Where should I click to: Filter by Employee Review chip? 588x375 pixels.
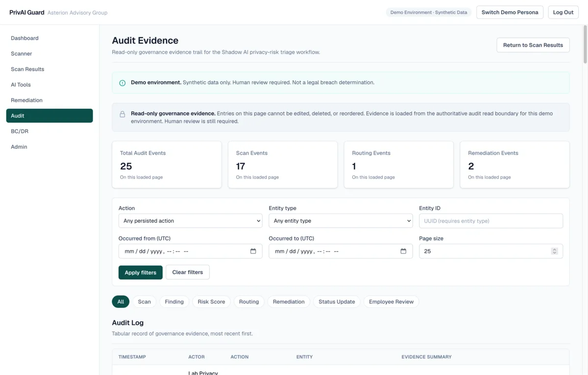pyautogui.click(x=391, y=302)
